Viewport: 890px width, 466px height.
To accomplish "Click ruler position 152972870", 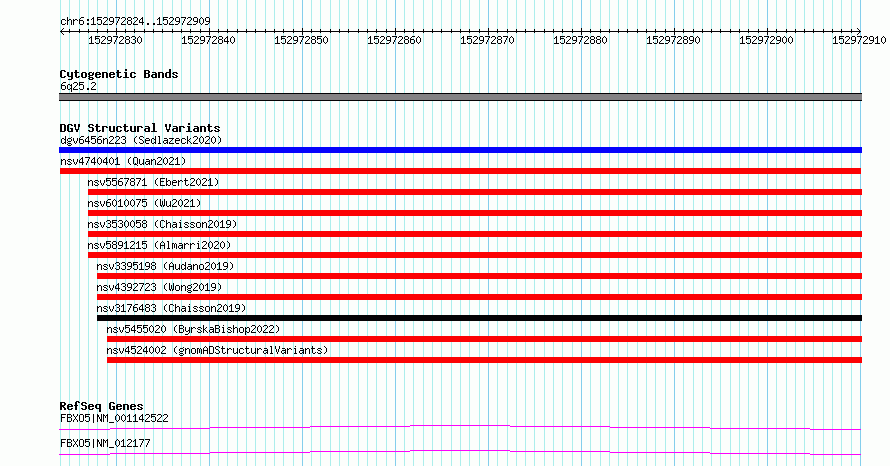I will 488,40.
